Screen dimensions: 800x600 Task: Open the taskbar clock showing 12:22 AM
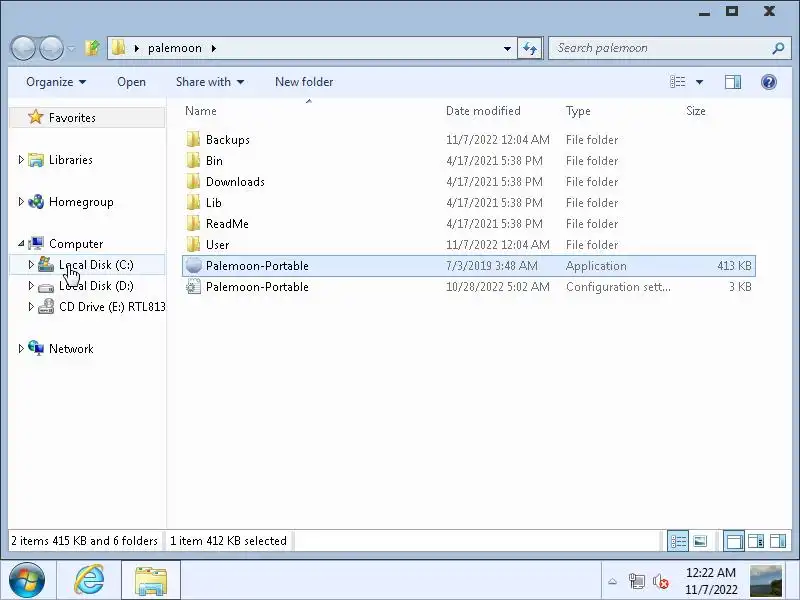[x=711, y=581]
